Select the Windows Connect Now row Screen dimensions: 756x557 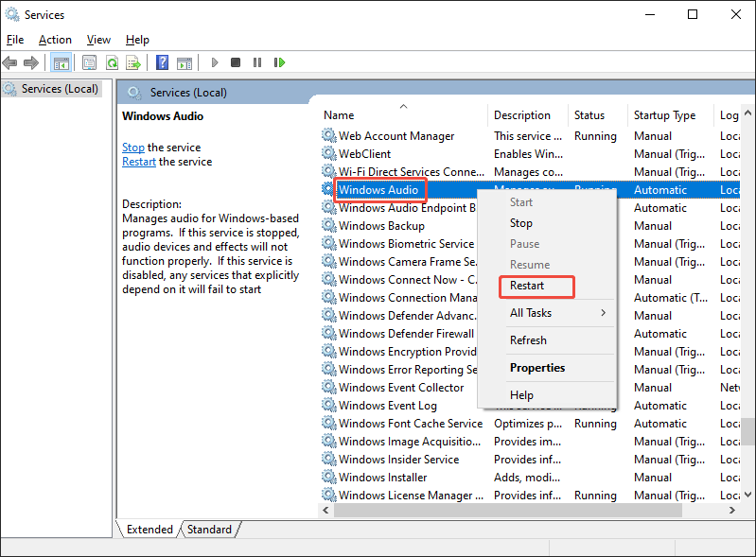click(530, 280)
